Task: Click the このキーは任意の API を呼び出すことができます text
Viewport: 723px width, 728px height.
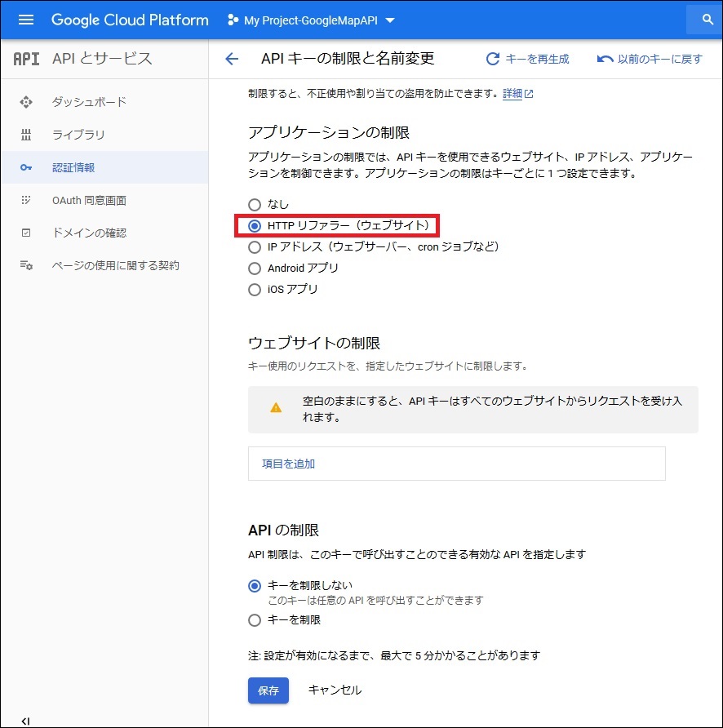Action: tap(375, 601)
